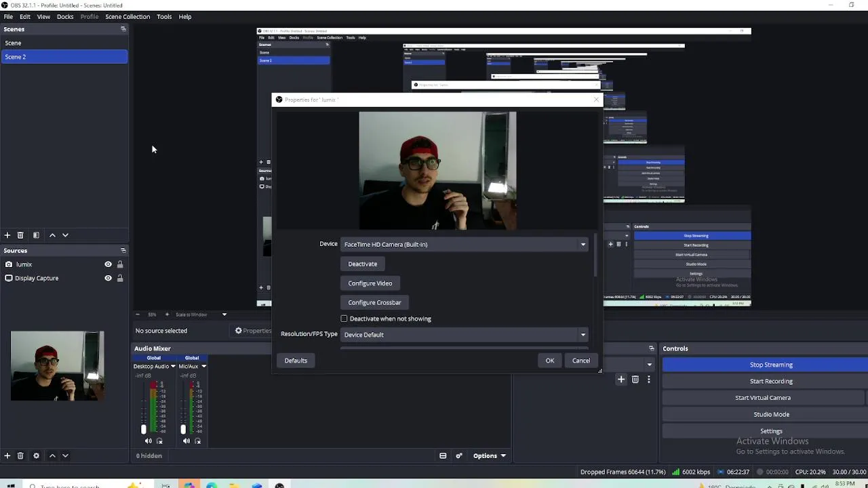The width and height of the screenshot is (868, 488).
Task: Enable Studio Mode from Controls
Action: coord(765,415)
